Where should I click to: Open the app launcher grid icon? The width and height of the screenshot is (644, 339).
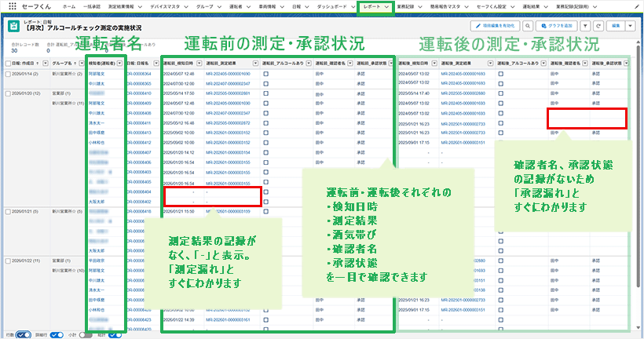13,6
